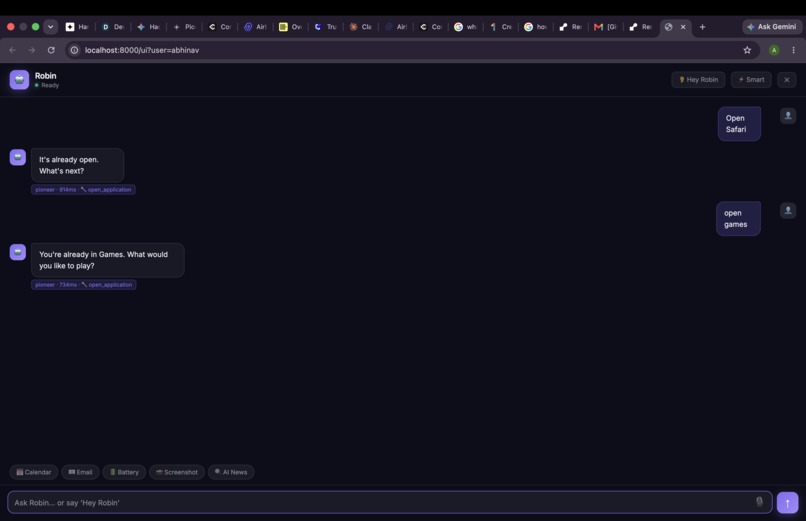Activate the microphone icon in the input box
Screen dimensions: 806x521
point(759,502)
